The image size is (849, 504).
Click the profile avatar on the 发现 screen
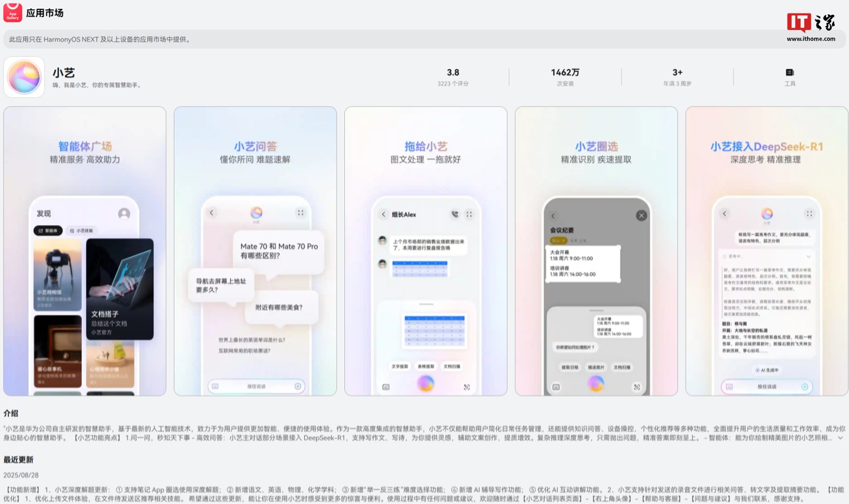pyautogui.click(x=124, y=214)
